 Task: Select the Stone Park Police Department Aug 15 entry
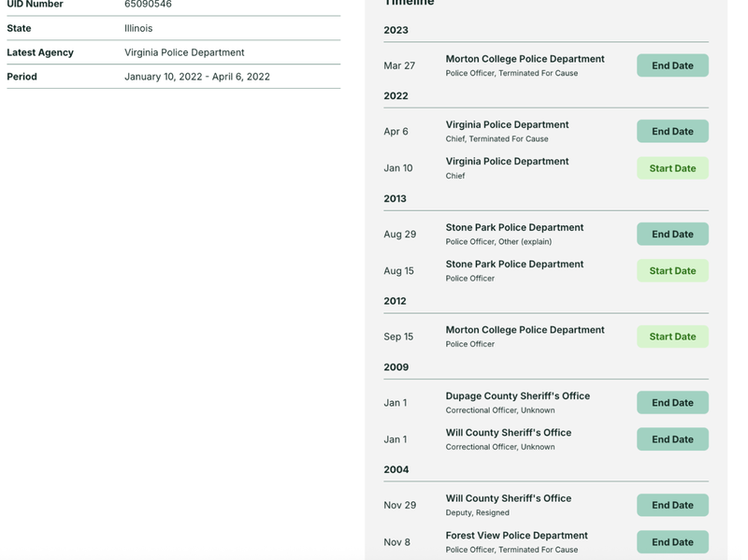[512, 264]
